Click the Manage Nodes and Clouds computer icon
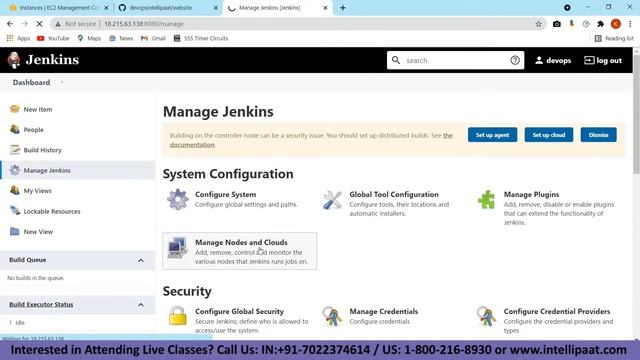Screen dimensions: 640x360 (178, 247)
